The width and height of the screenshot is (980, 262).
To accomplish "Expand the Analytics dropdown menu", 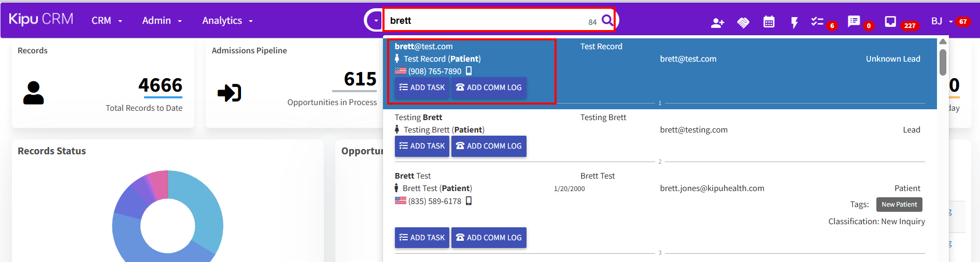I will 228,21.
